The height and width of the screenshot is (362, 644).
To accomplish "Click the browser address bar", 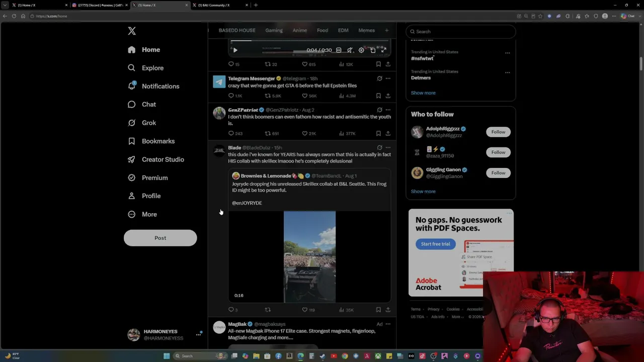I will coord(272,16).
